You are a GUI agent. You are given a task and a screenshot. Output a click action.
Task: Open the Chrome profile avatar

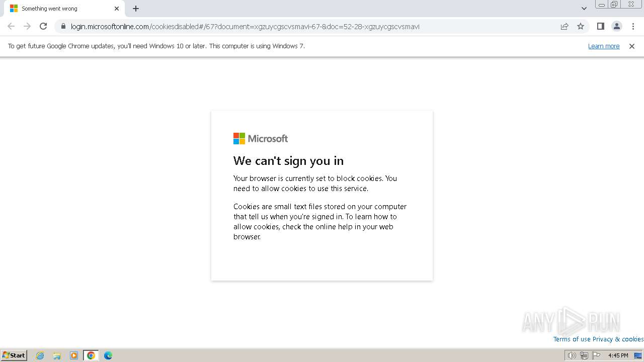click(x=616, y=26)
